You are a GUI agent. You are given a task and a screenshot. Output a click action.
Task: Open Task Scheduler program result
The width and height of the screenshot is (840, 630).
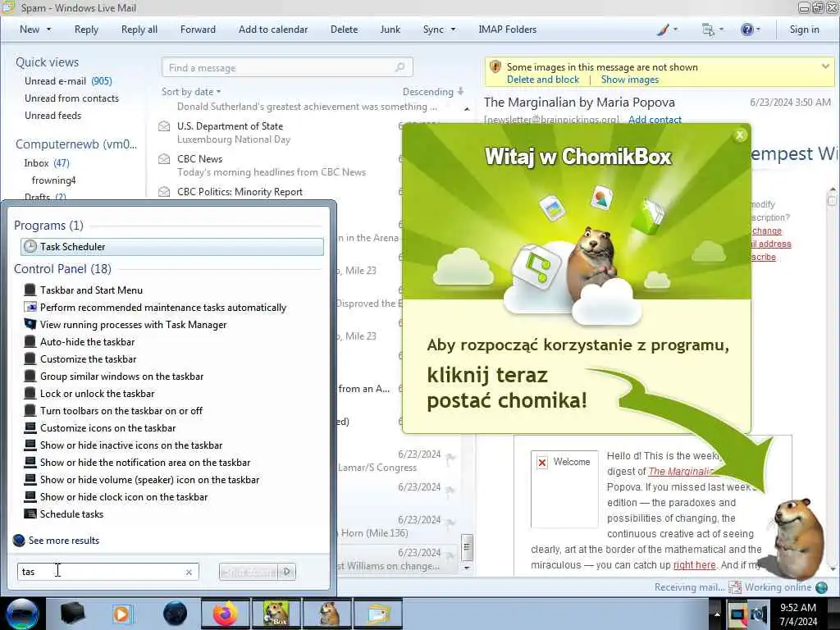(x=172, y=246)
